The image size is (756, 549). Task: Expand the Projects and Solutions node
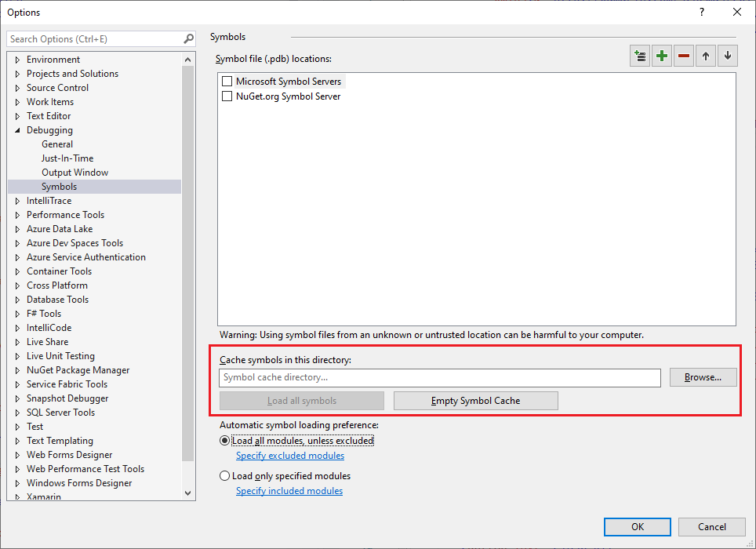(x=18, y=74)
